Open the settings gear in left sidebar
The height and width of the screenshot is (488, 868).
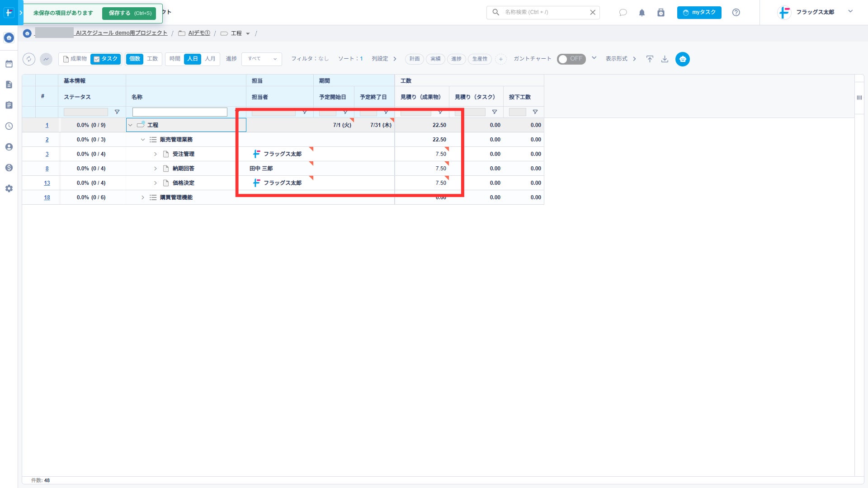[x=9, y=188]
